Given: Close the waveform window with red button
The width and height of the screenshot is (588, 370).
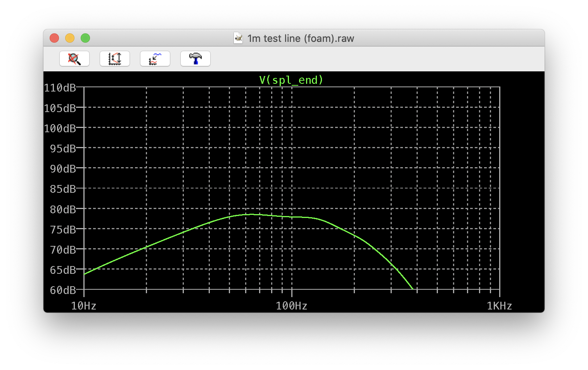Looking at the screenshot, I should (x=54, y=38).
